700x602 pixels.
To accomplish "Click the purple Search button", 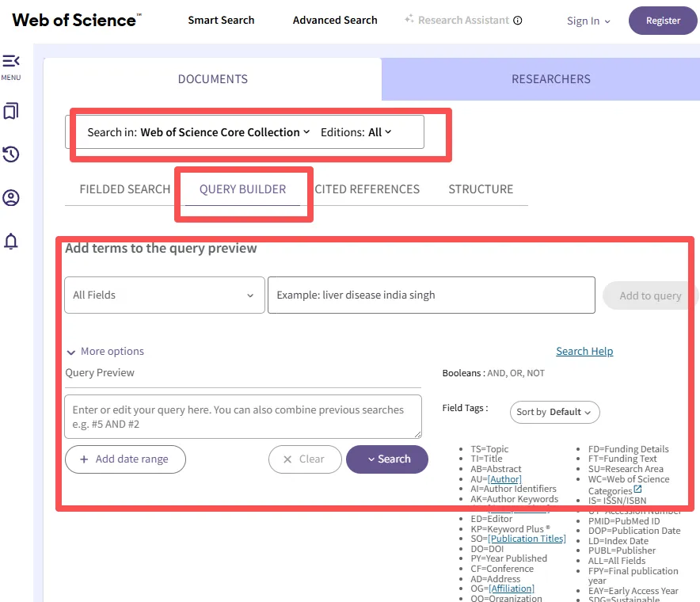I will click(387, 459).
